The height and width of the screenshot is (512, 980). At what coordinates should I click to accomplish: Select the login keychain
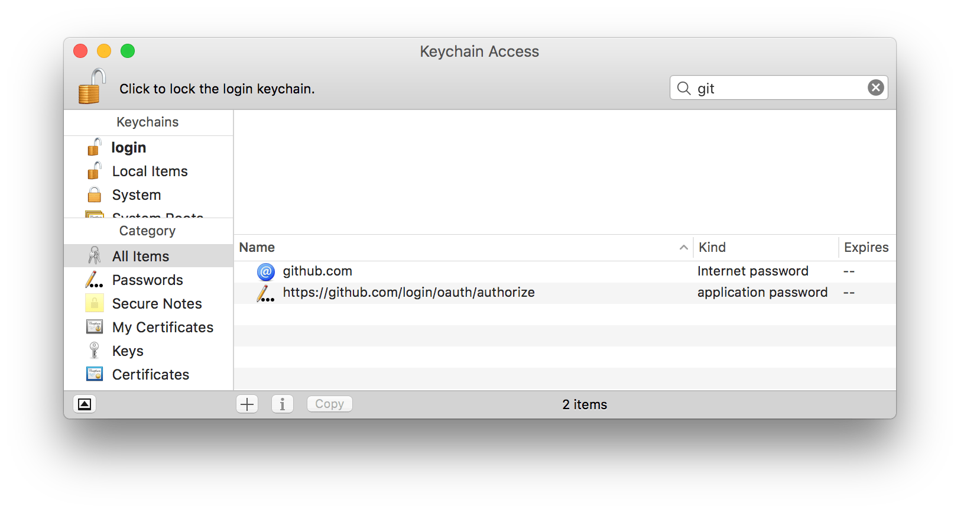click(128, 148)
